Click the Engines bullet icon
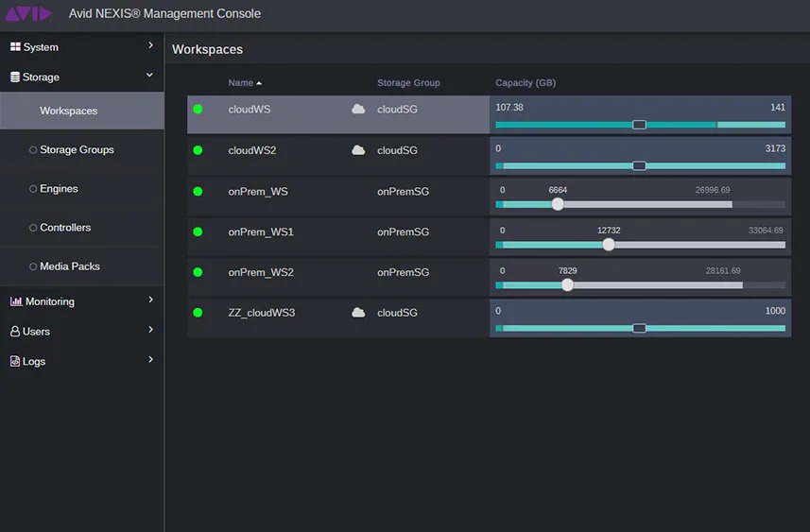This screenshot has width=810, height=532. pyautogui.click(x=33, y=189)
